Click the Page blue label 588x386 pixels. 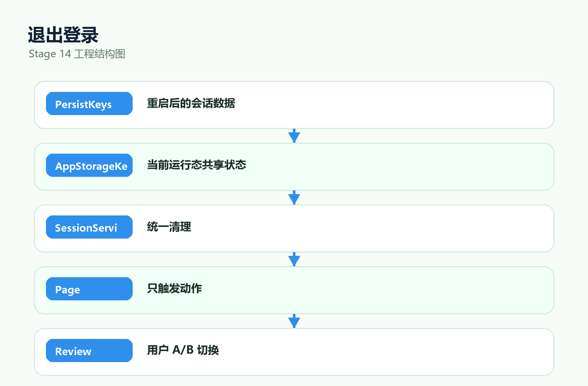click(89, 289)
